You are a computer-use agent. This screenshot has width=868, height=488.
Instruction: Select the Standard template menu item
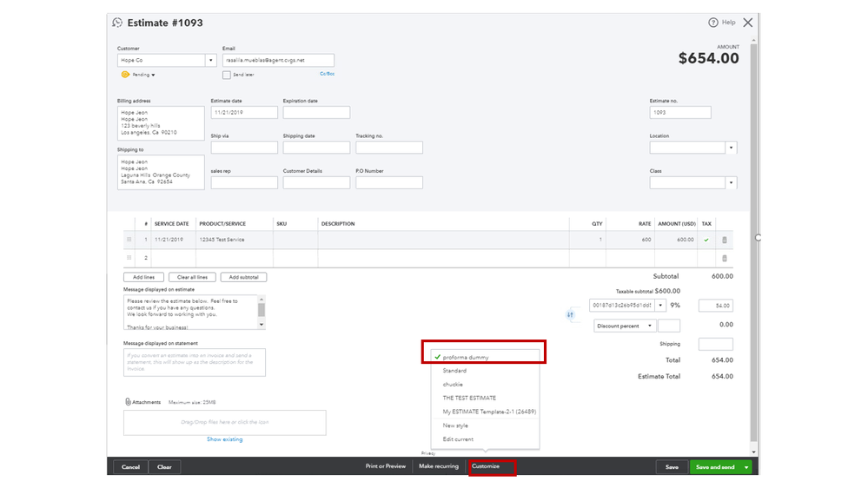coord(454,371)
